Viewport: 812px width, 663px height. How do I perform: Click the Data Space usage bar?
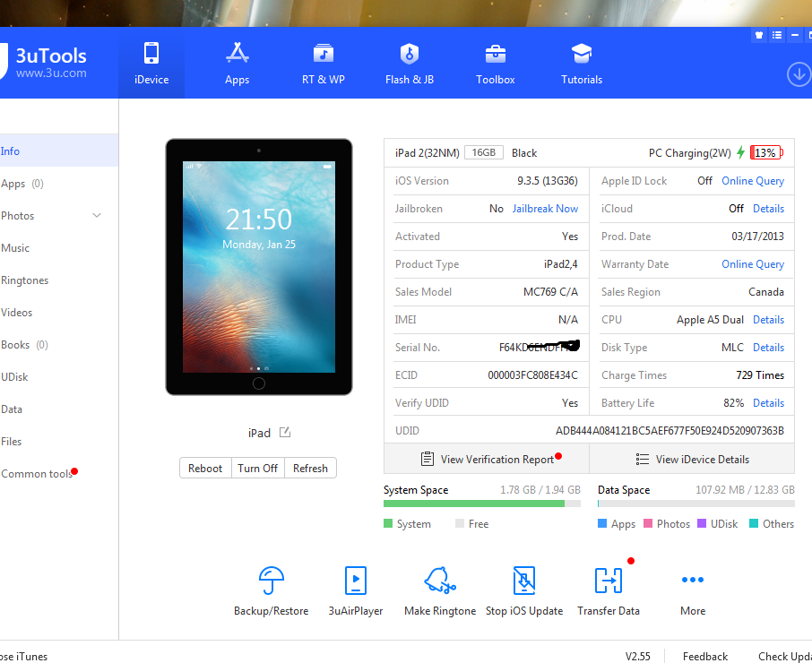pos(696,504)
